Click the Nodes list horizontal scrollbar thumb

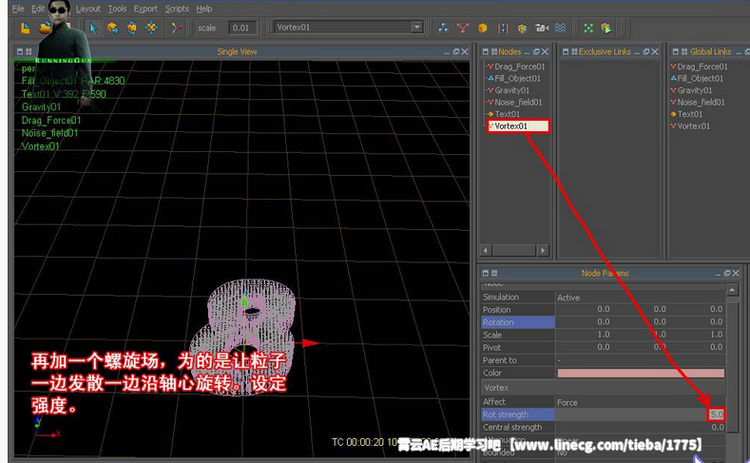[514, 250]
